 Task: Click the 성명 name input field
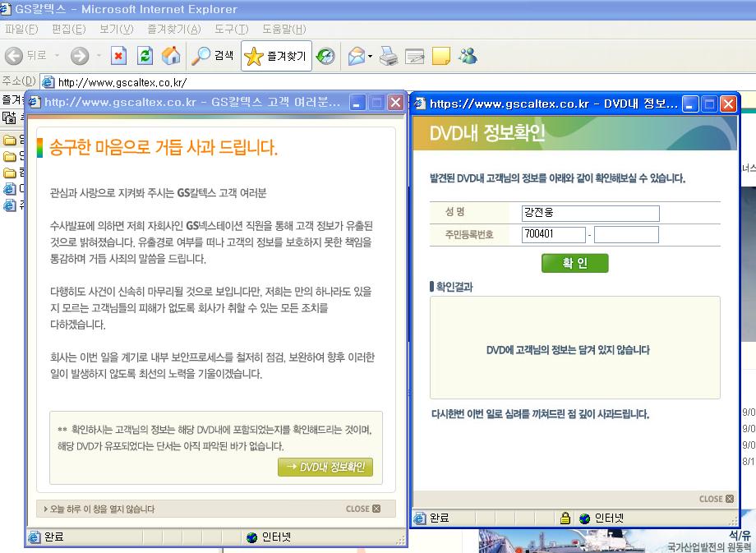coord(590,214)
